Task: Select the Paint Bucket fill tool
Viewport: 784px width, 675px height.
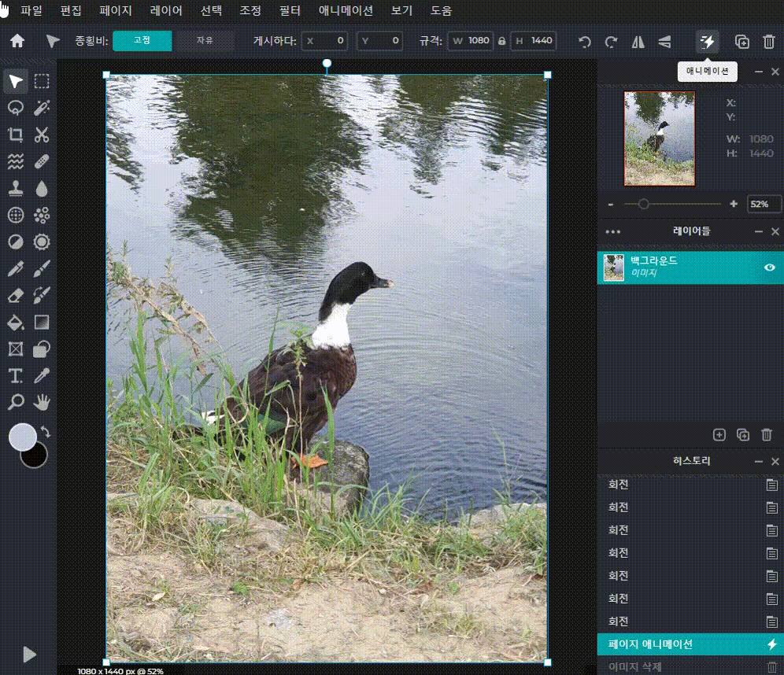Action: [x=16, y=323]
